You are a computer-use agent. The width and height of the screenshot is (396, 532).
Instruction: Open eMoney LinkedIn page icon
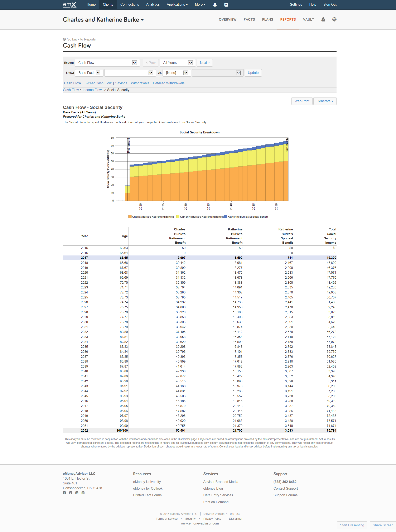click(77, 493)
